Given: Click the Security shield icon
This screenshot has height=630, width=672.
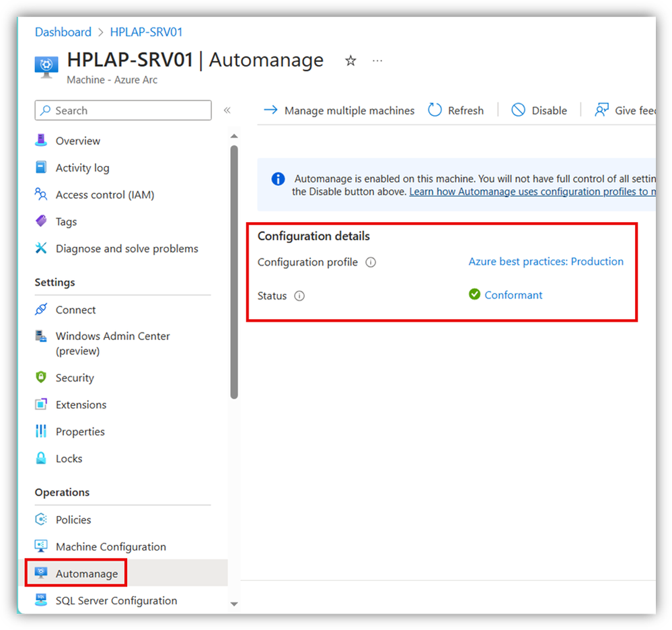Looking at the screenshot, I should [x=41, y=377].
